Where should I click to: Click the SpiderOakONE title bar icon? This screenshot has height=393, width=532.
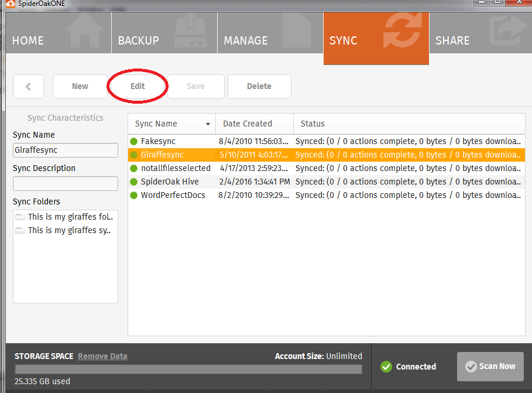pos(11,4)
